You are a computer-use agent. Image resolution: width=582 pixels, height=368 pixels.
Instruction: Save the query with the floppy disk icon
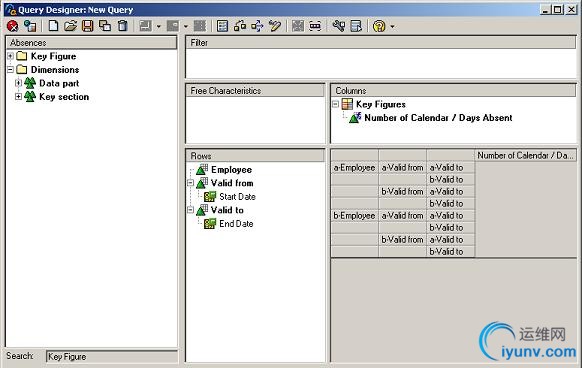pyautogui.click(x=88, y=26)
